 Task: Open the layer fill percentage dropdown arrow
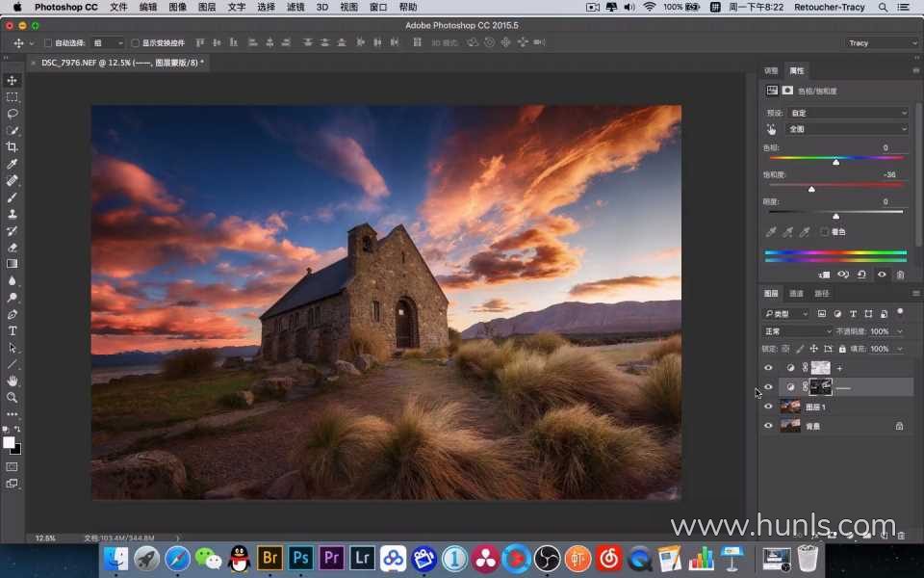[900, 349]
